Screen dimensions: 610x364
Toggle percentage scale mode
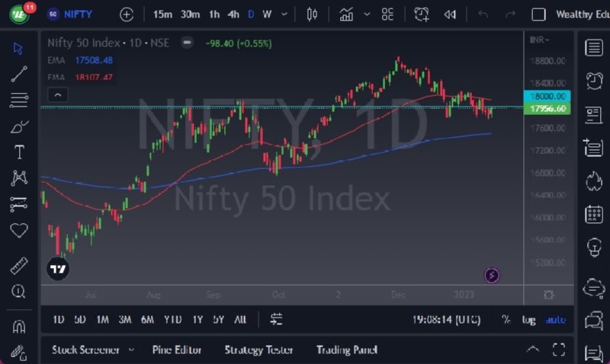[x=506, y=320]
